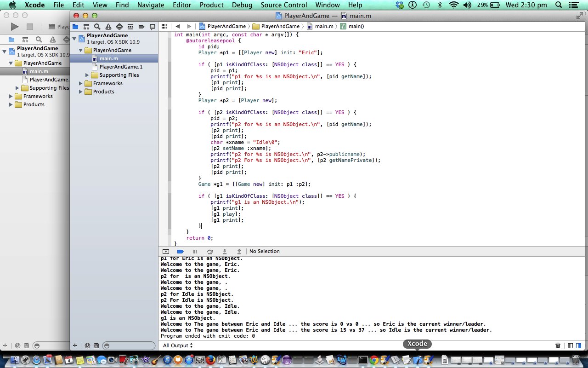Open Log navigator in front window
588x368 pixels.
tap(153, 27)
